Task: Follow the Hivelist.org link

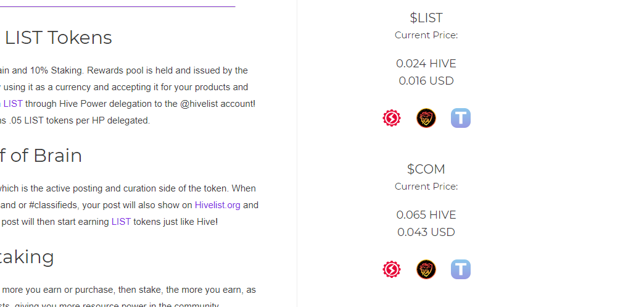Action: click(x=217, y=205)
